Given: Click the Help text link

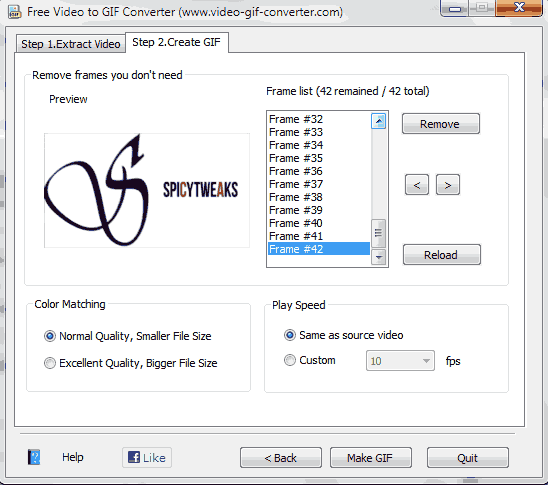Looking at the screenshot, I should (x=73, y=457).
